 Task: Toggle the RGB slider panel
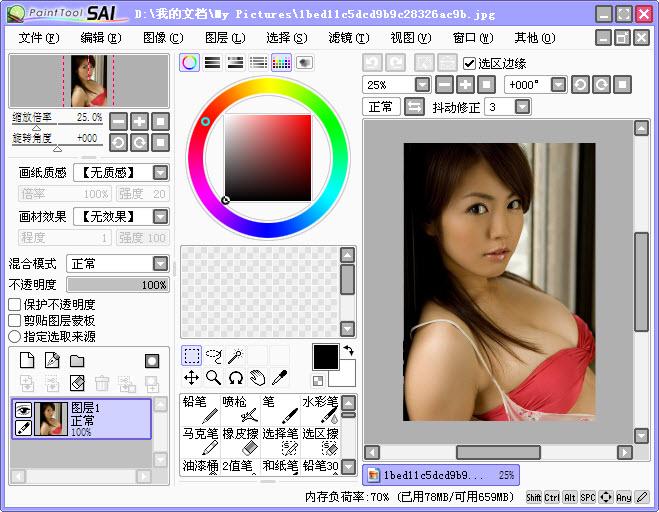point(212,63)
